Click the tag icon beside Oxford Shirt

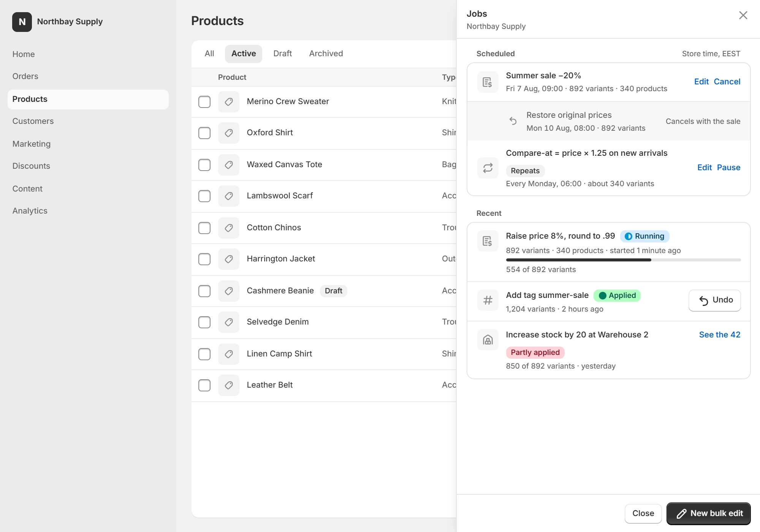tap(229, 133)
